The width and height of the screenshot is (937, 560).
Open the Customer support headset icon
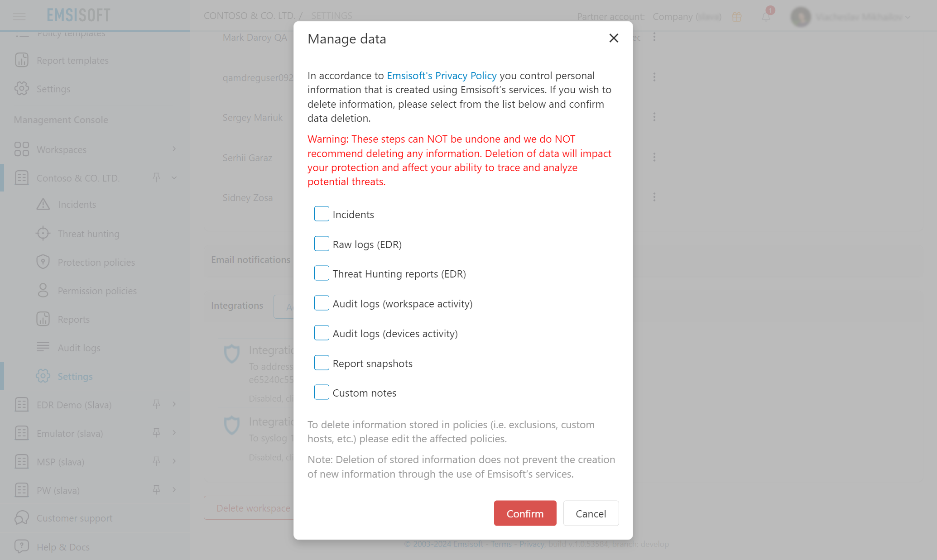coord(21,518)
